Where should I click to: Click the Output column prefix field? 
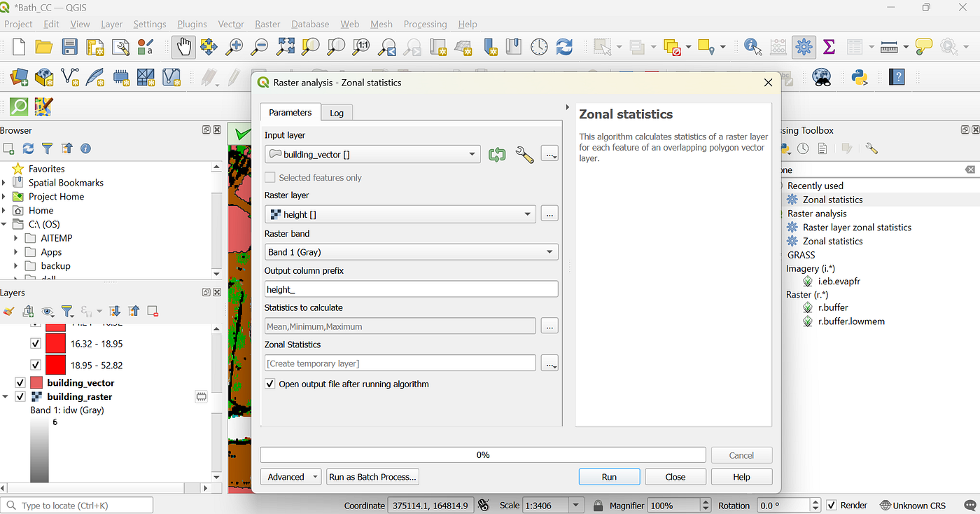(412, 289)
